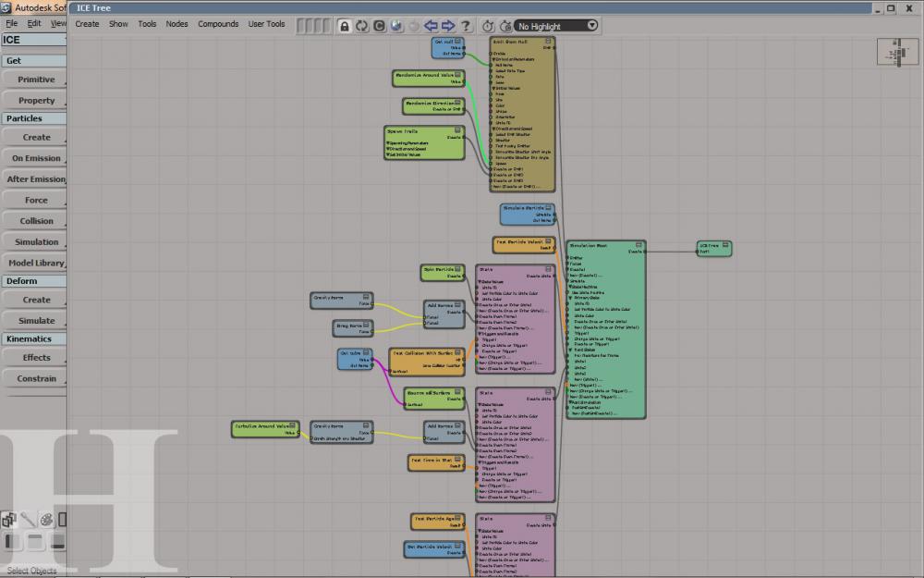Open the No Highlight dropdown
Viewport: 924px width, 578px height.
coord(556,26)
